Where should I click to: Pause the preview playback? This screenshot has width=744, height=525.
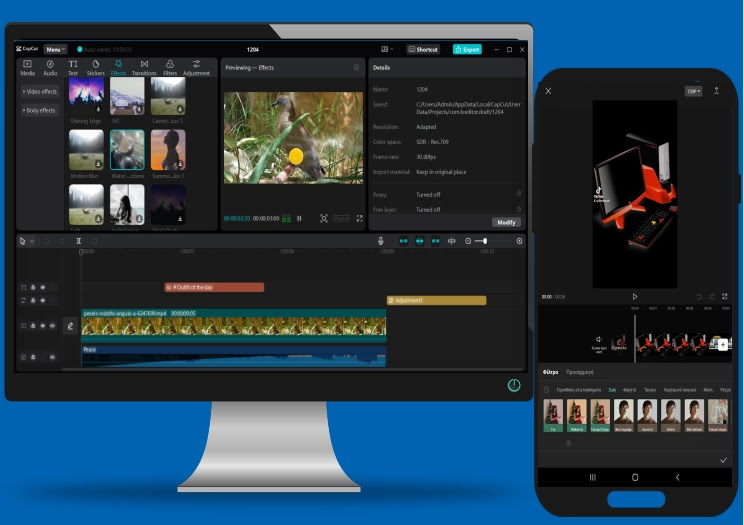[x=299, y=218]
